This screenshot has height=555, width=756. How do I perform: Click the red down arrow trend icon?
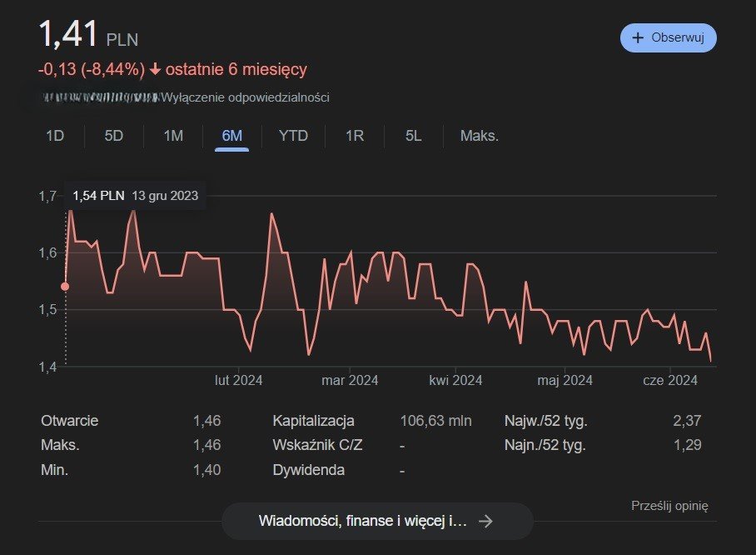[155, 69]
